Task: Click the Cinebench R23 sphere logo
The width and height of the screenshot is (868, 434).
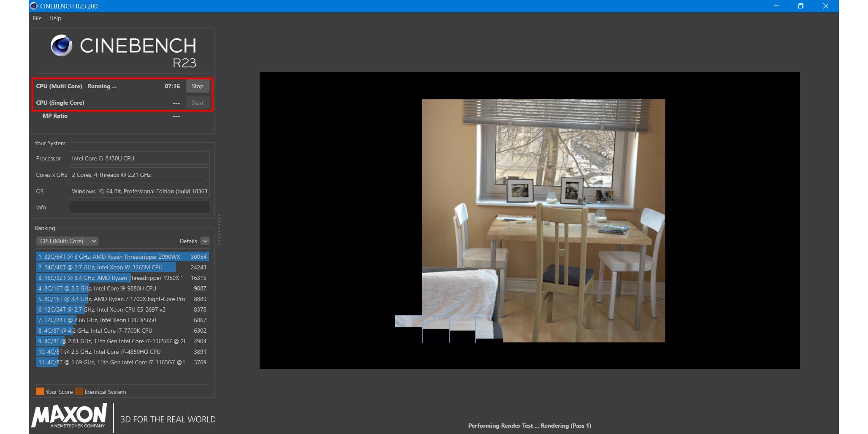Action: [x=62, y=46]
